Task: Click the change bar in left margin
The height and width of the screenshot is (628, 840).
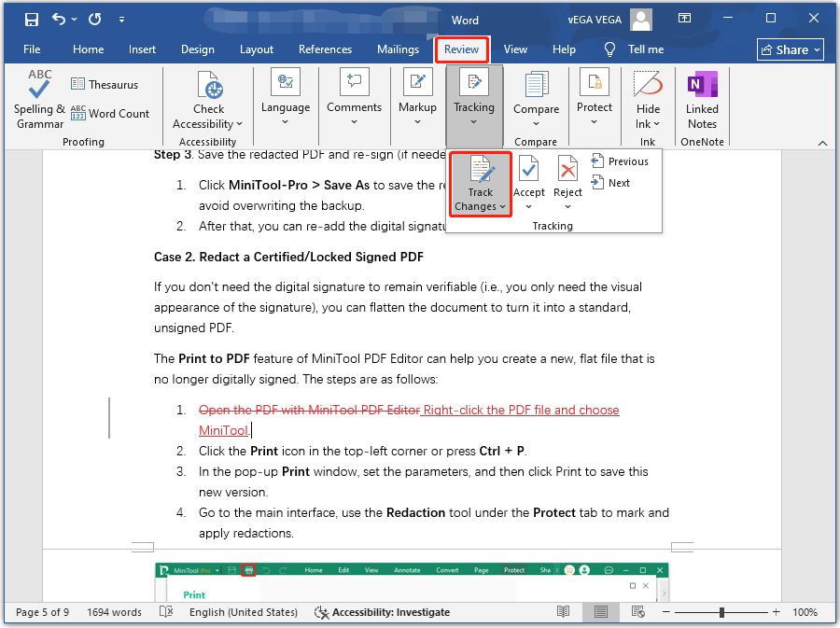Action: point(109,418)
